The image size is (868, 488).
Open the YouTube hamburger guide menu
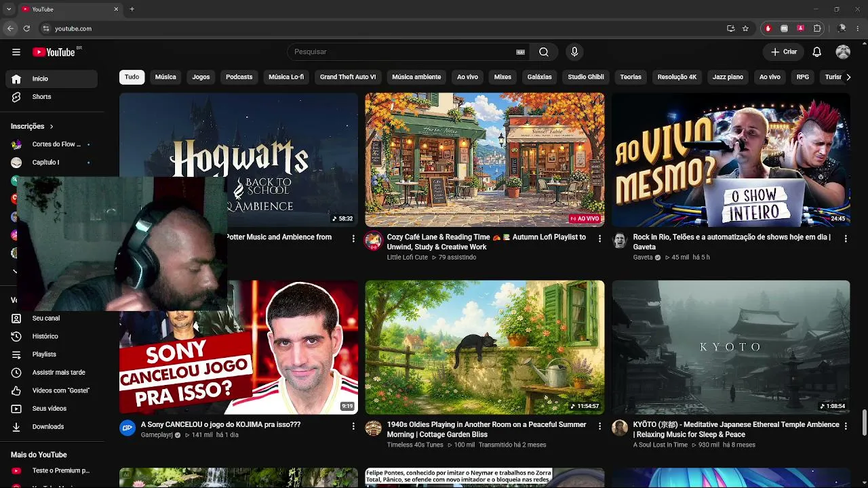coord(16,52)
